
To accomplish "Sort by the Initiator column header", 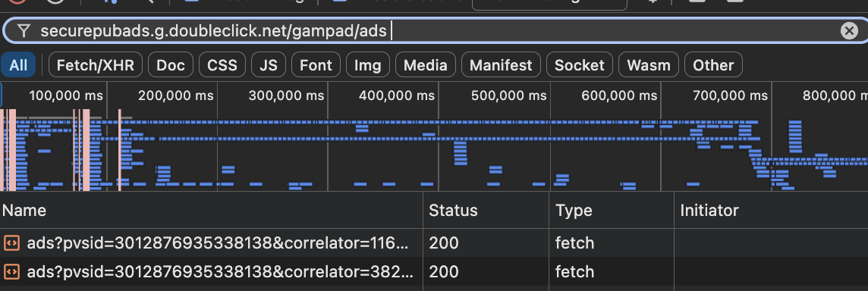I will [x=771, y=210].
